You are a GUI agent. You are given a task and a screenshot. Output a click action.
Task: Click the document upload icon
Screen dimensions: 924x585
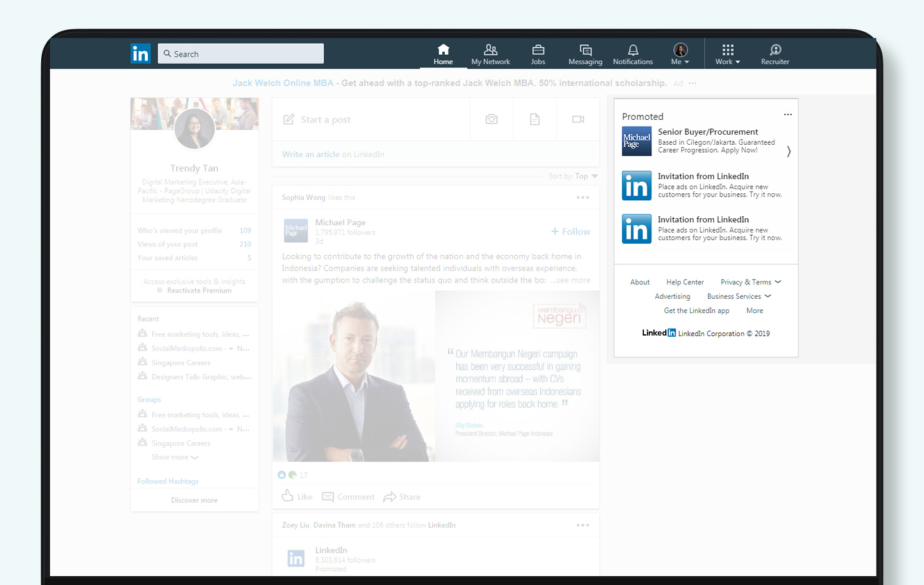535,119
